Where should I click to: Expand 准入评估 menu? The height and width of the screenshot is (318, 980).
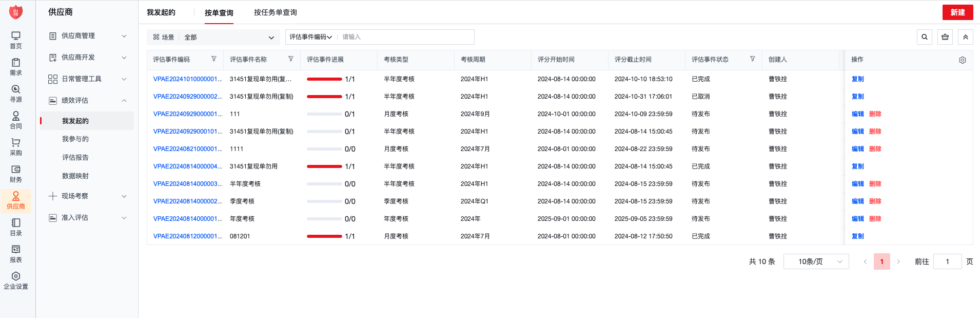tap(87, 218)
